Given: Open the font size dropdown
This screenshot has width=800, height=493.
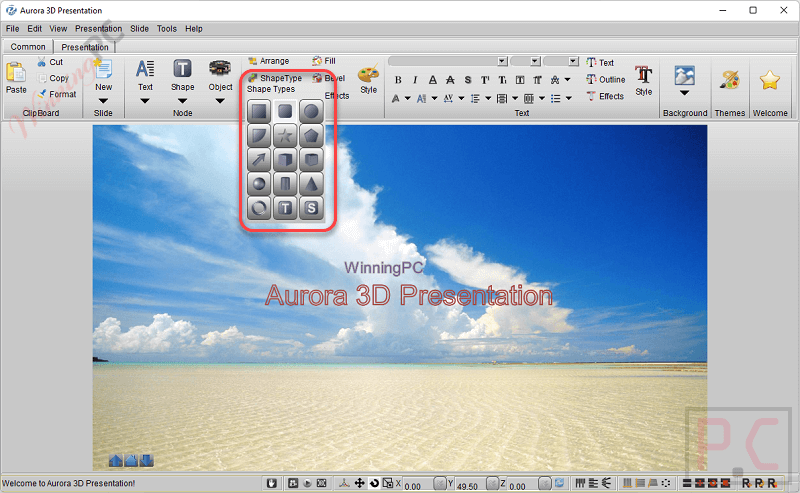Looking at the screenshot, I should [x=535, y=61].
